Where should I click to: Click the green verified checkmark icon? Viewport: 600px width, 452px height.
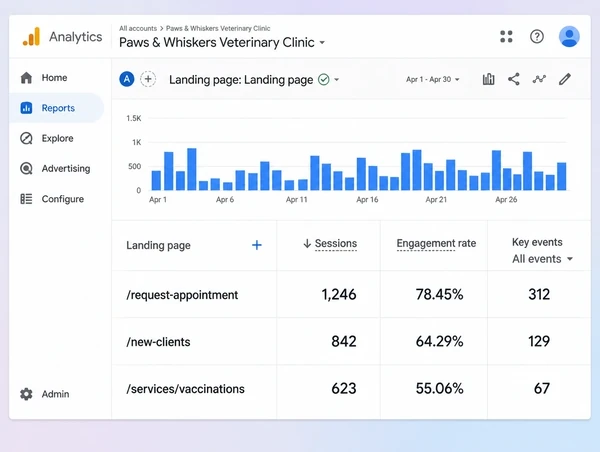(x=324, y=80)
